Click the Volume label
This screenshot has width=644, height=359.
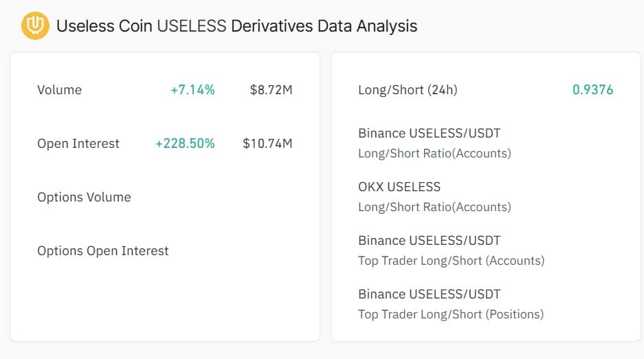(x=59, y=90)
